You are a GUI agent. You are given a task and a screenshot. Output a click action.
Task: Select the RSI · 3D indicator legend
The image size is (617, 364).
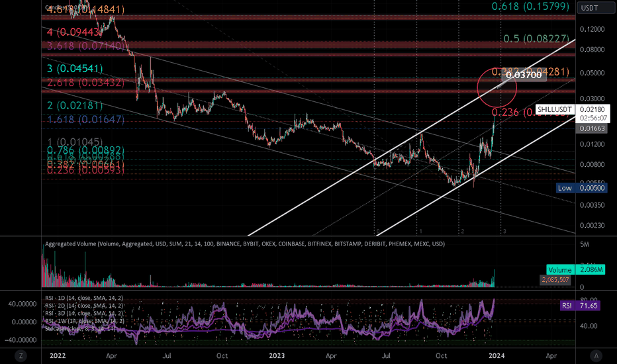coord(84,314)
